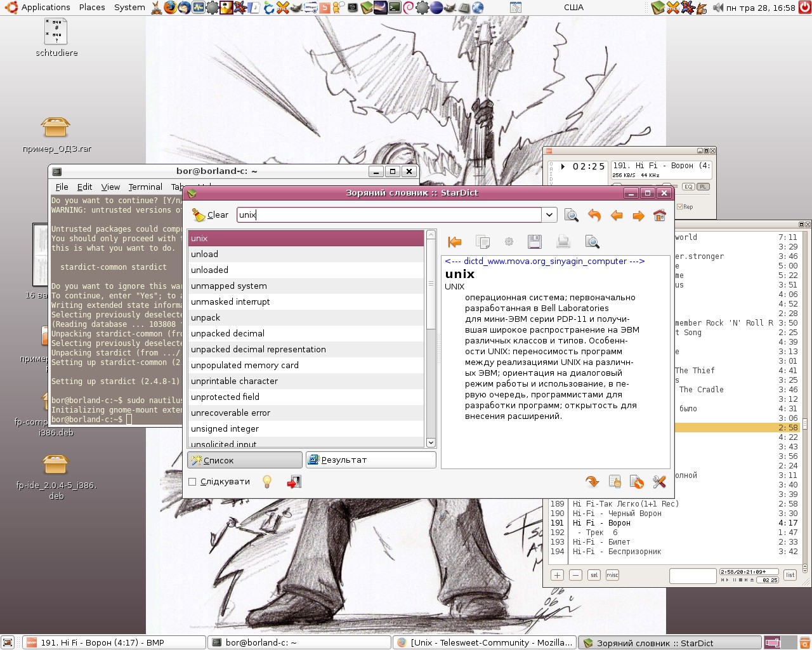812x650 pixels.
Task: Click the word list scroll-down arrow
Action: [431, 442]
